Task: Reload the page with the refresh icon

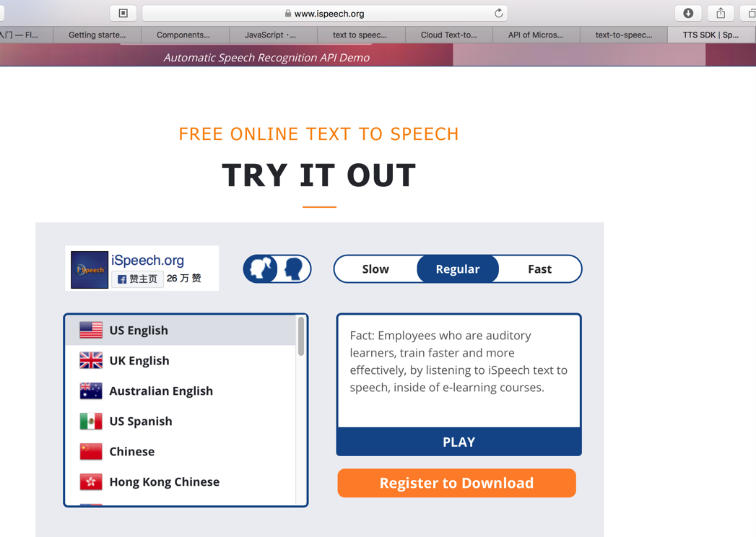Action: [498, 13]
